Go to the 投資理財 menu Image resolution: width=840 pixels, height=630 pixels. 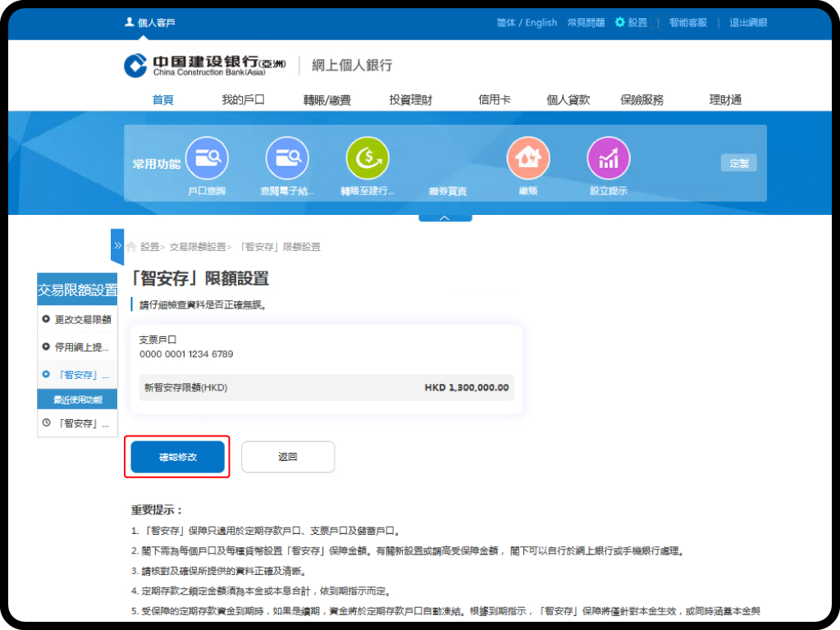click(x=410, y=100)
